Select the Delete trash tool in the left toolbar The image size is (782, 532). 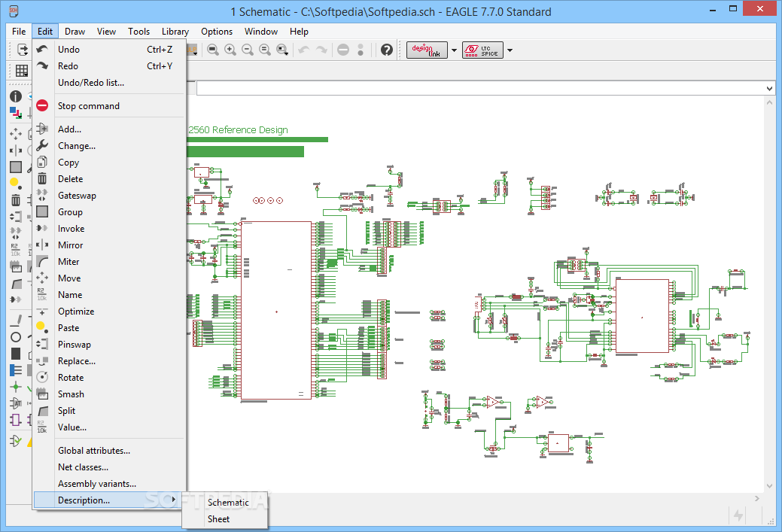click(16, 200)
